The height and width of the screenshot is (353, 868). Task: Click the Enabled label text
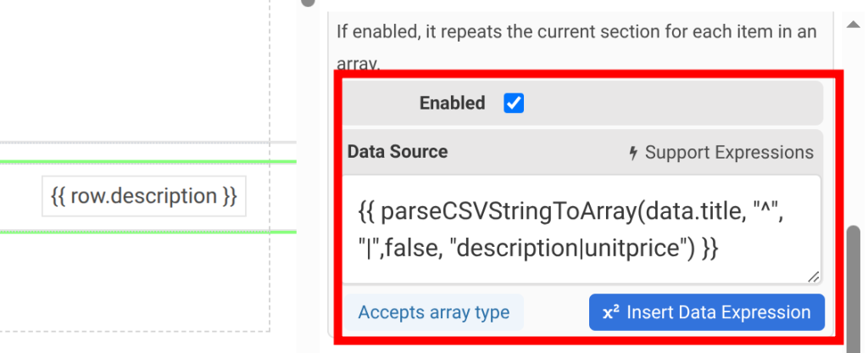tap(452, 103)
